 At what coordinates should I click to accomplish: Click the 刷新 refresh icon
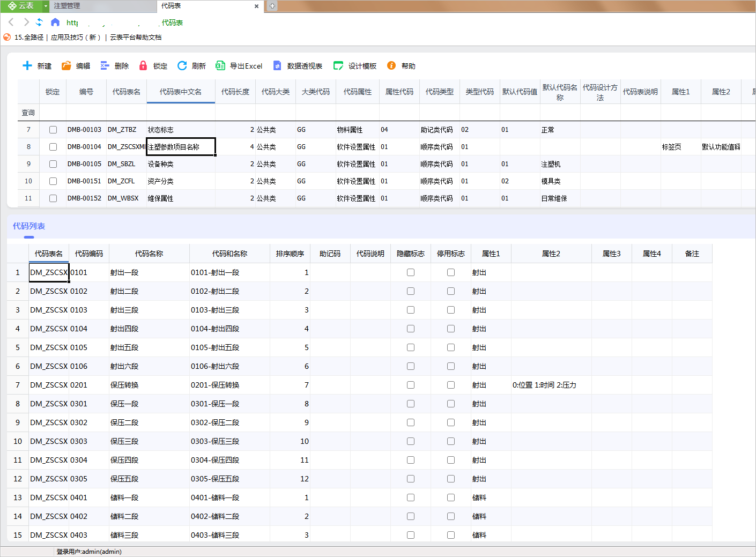coord(182,65)
